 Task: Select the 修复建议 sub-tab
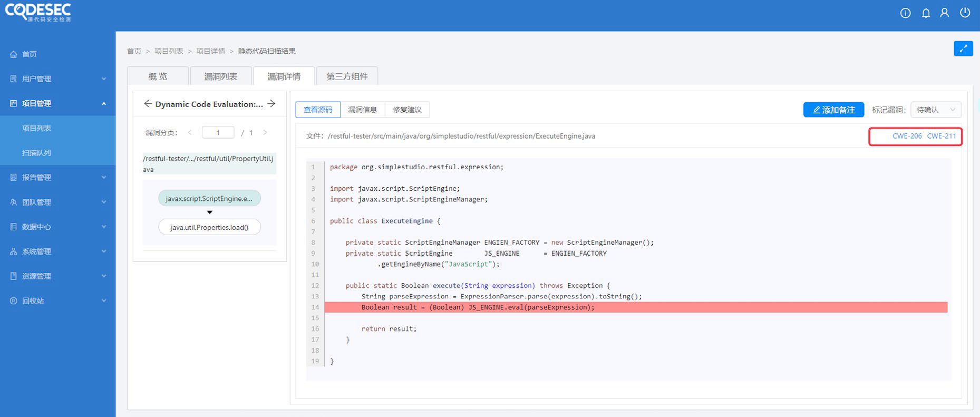pos(407,110)
